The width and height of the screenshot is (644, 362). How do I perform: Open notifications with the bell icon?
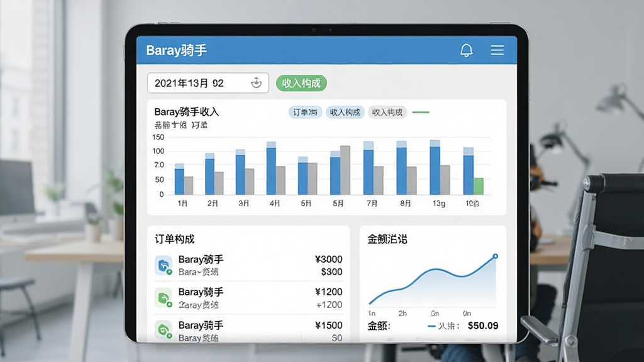[466, 50]
